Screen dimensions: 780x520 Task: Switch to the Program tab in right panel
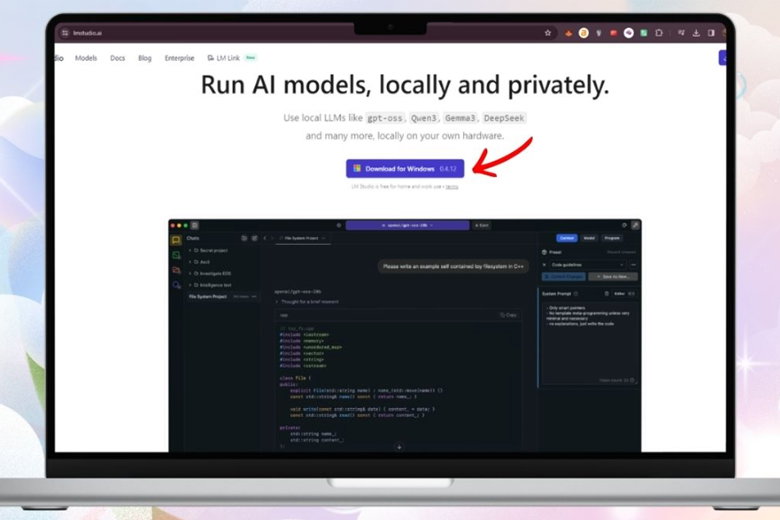click(x=612, y=238)
